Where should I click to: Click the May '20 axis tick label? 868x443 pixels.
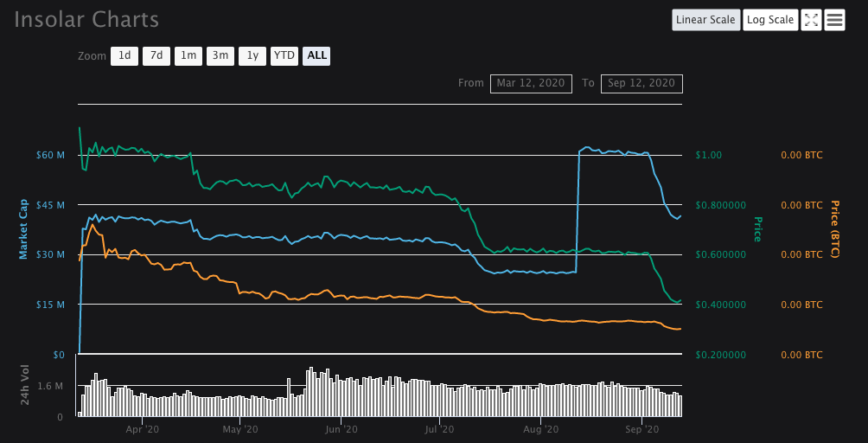pyautogui.click(x=240, y=429)
